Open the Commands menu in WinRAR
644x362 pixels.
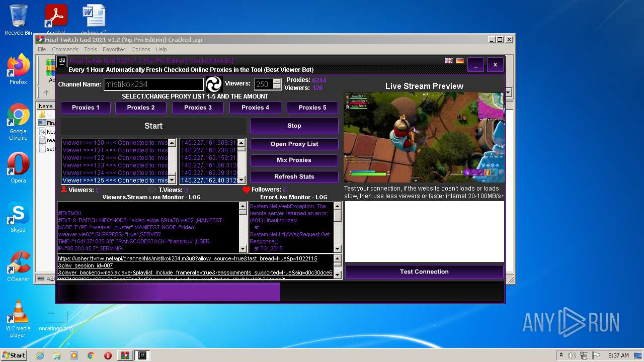pyautogui.click(x=65, y=49)
